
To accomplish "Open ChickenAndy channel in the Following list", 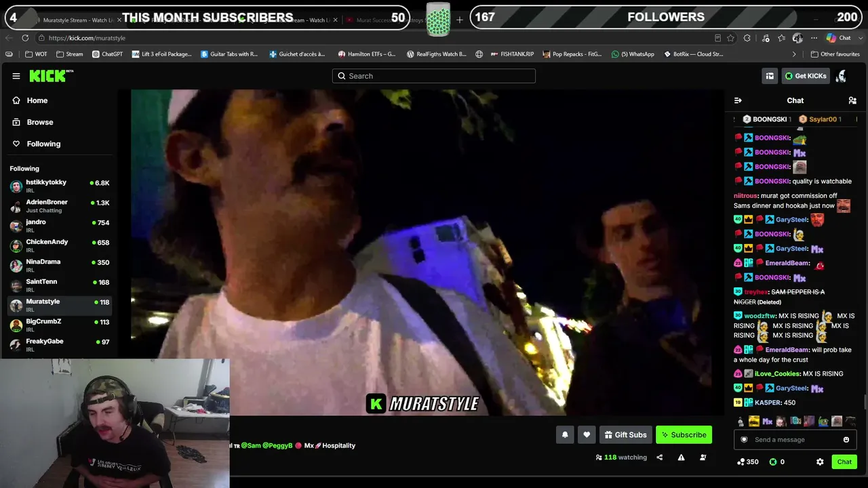I will pos(59,245).
